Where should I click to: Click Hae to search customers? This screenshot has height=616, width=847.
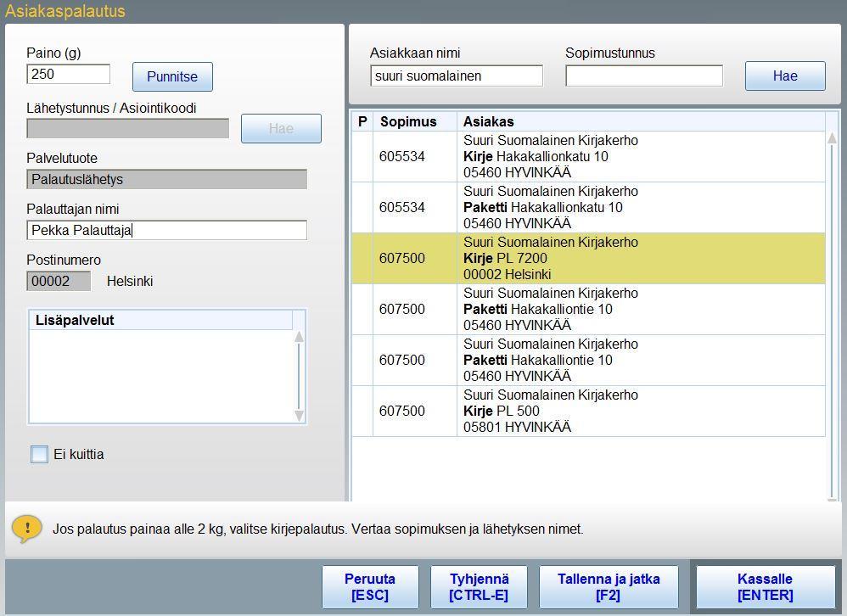tap(785, 76)
